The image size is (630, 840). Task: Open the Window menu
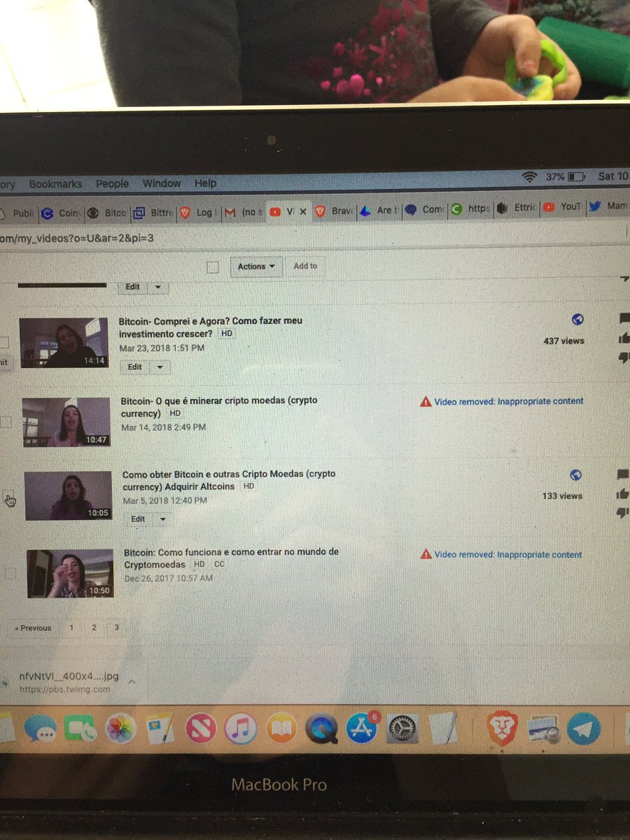(162, 183)
